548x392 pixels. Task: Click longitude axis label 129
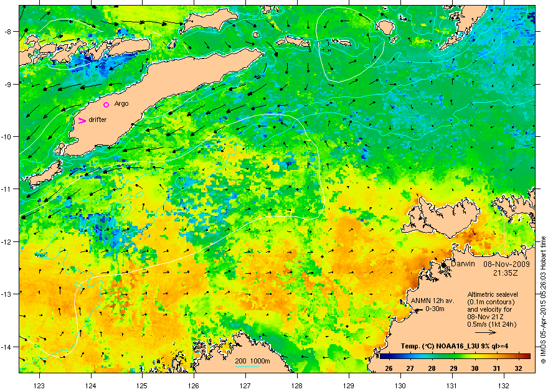349,386
